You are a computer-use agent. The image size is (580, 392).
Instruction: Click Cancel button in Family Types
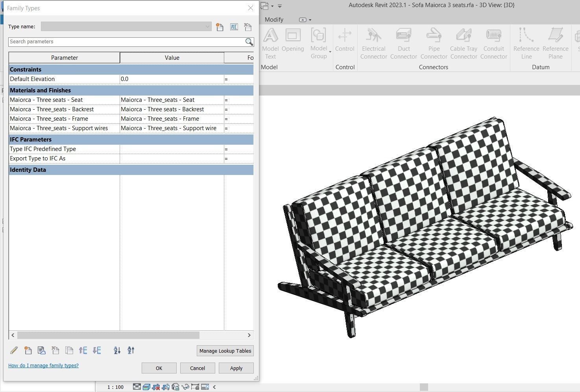coord(198,368)
